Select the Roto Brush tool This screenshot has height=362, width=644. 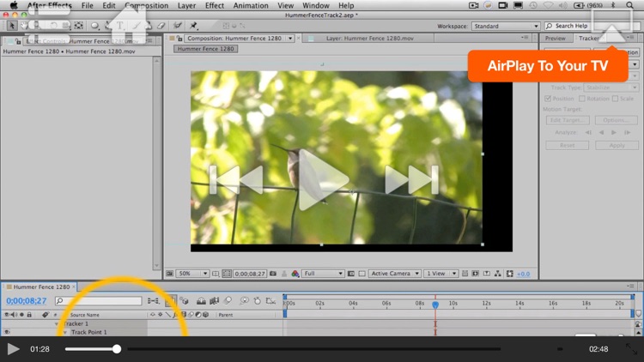[x=178, y=26]
